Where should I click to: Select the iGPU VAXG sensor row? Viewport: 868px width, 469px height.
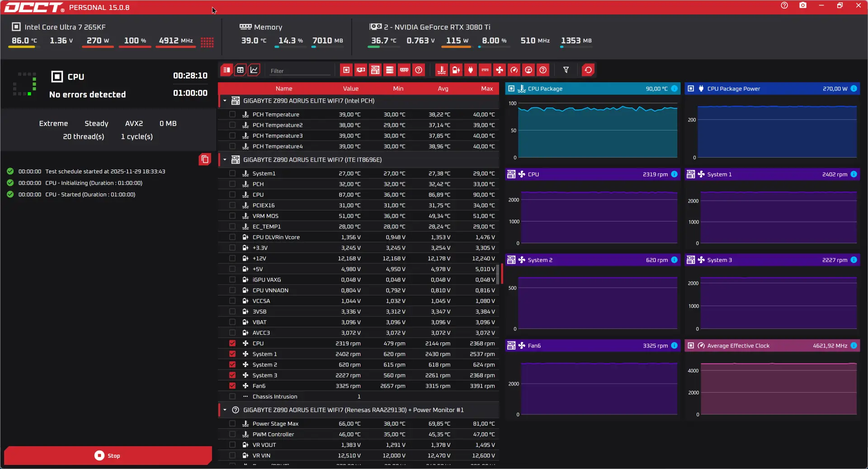click(x=359, y=280)
